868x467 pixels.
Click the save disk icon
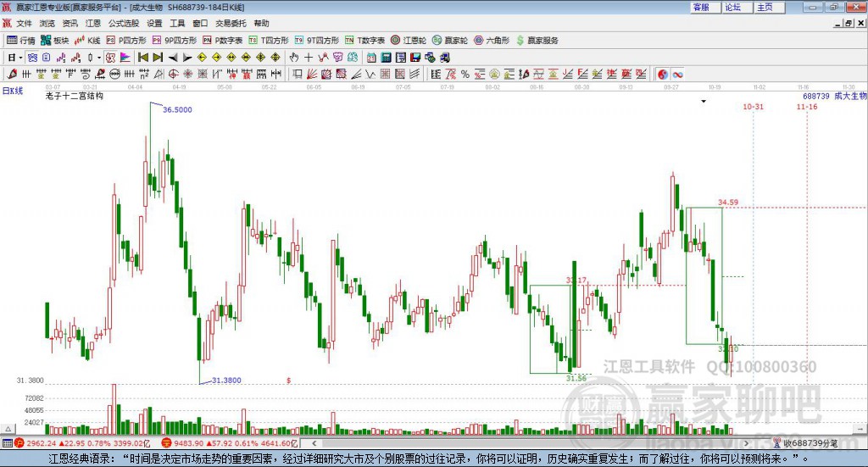pos(415,58)
